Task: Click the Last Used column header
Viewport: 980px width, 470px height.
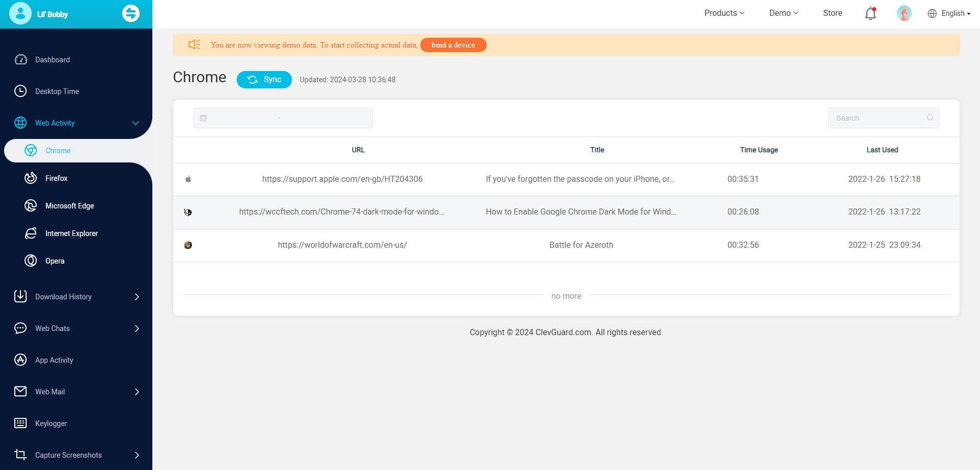Action: 882,150
